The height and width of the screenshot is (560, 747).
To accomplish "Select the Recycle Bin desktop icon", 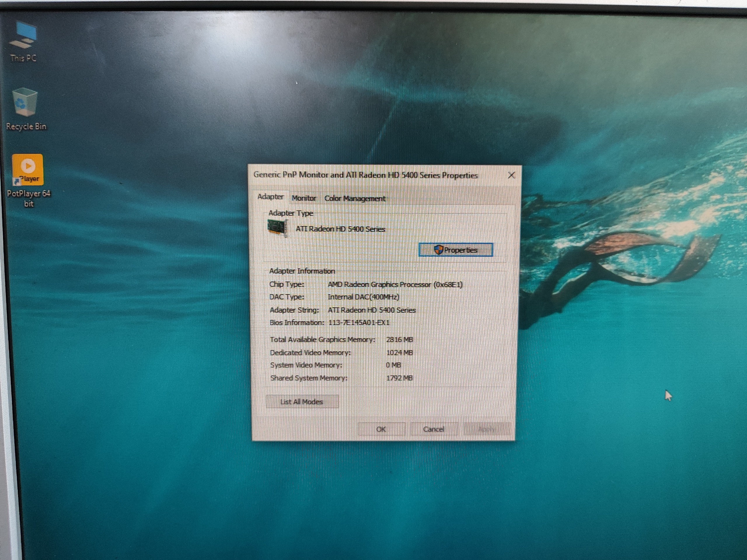I will pos(26,109).
